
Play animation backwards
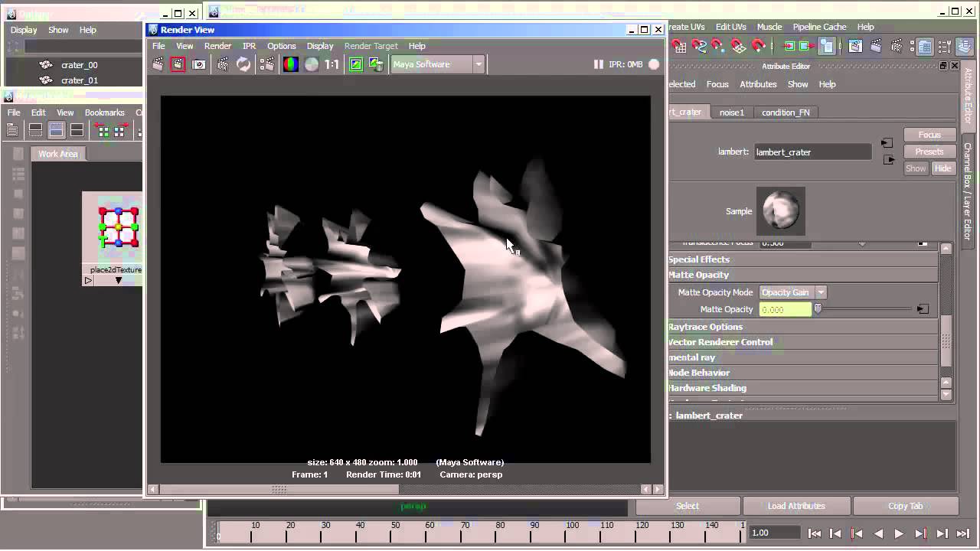pyautogui.click(x=878, y=533)
